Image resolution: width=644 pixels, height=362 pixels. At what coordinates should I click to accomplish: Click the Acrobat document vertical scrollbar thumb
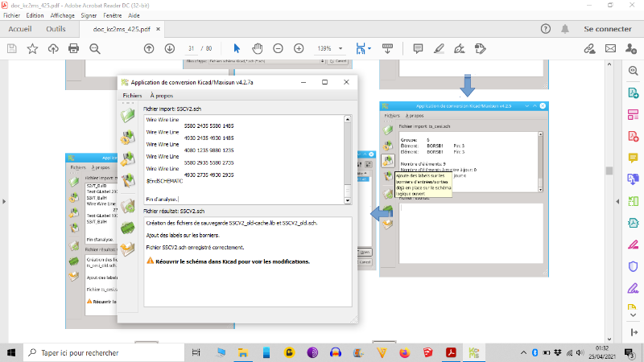pyautogui.click(x=609, y=171)
